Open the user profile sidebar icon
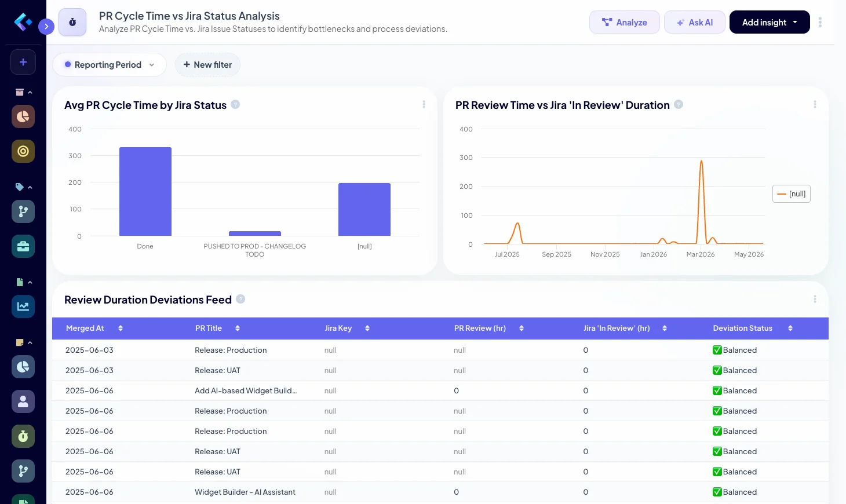 coord(23,401)
